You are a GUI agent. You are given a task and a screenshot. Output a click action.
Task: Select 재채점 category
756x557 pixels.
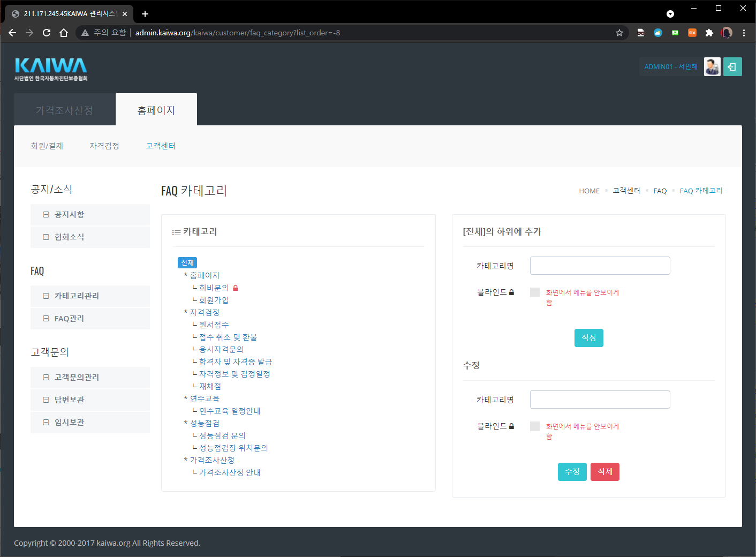coord(210,386)
